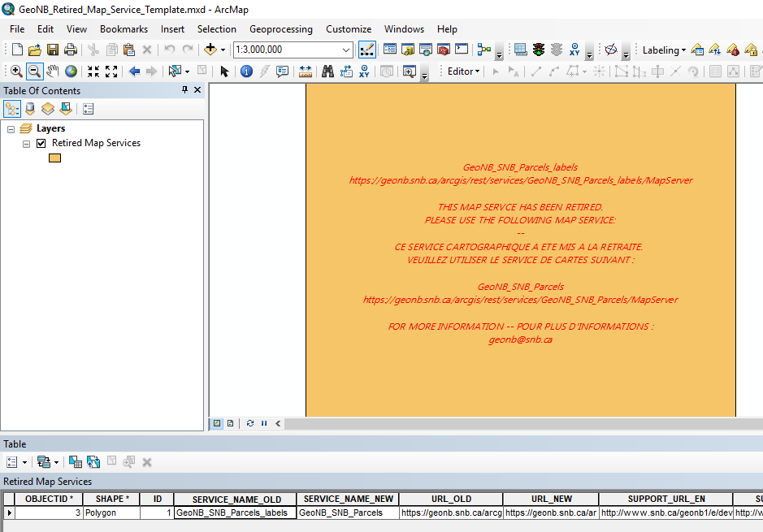Save the map with the Save icon
The width and height of the screenshot is (763, 532).
pos(53,49)
